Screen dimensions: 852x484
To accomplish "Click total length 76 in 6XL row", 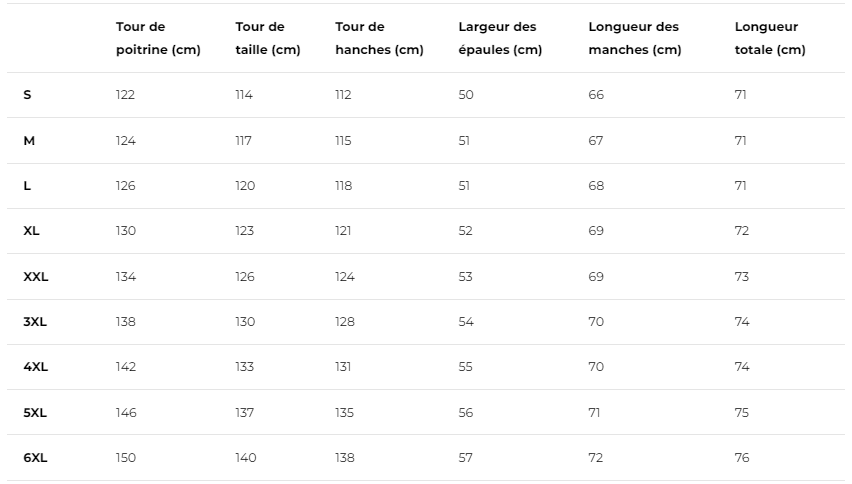I will pyautogui.click(x=742, y=457).
